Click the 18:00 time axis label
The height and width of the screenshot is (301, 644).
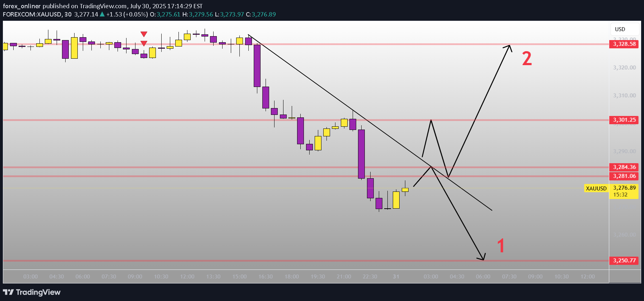[292, 277]
